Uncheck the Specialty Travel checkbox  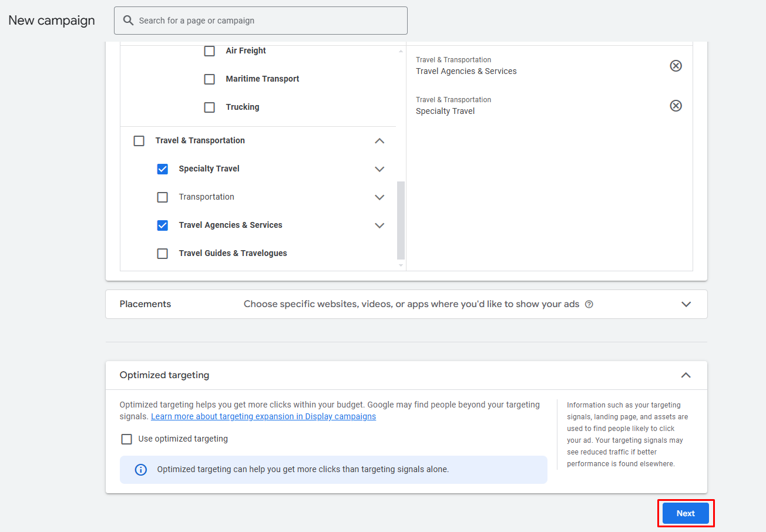tap(163, 169)
